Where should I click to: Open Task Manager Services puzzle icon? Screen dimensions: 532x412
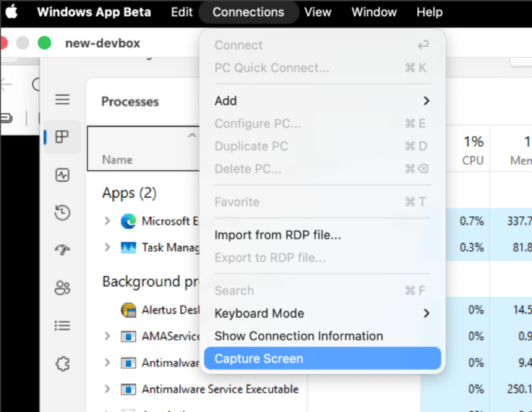[x=62, y=364]
